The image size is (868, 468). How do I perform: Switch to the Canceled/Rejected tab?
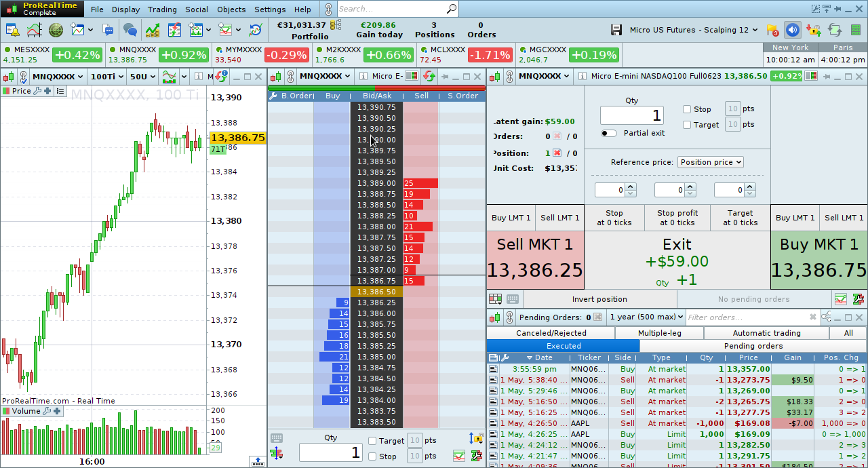pos(551,333)
